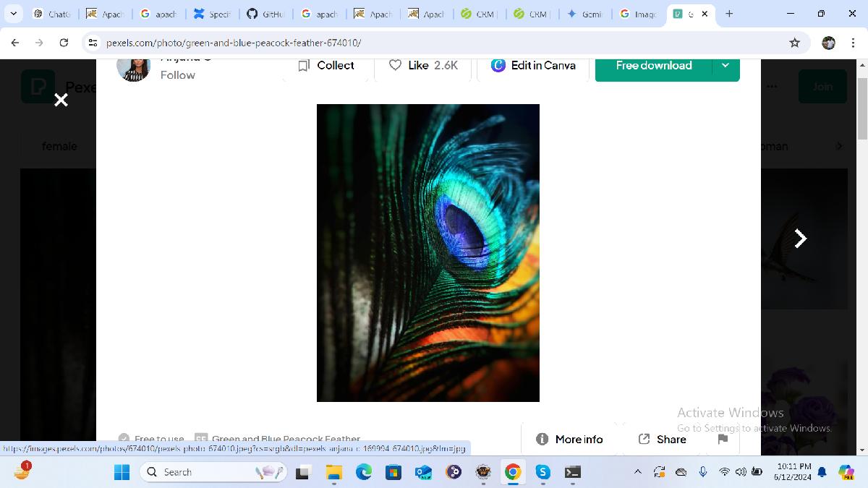Open Wi-Fi network settings
This screenshot has width=868, height=488.
click(x=724, y=472)
